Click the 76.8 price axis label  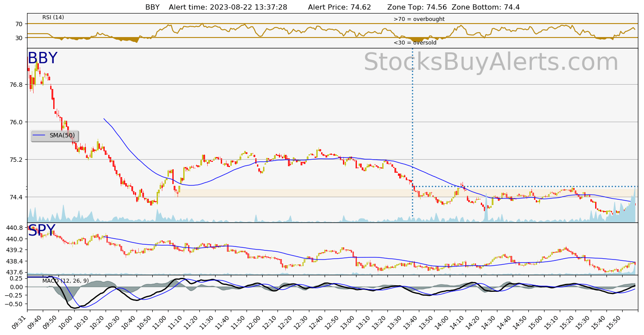15,85
